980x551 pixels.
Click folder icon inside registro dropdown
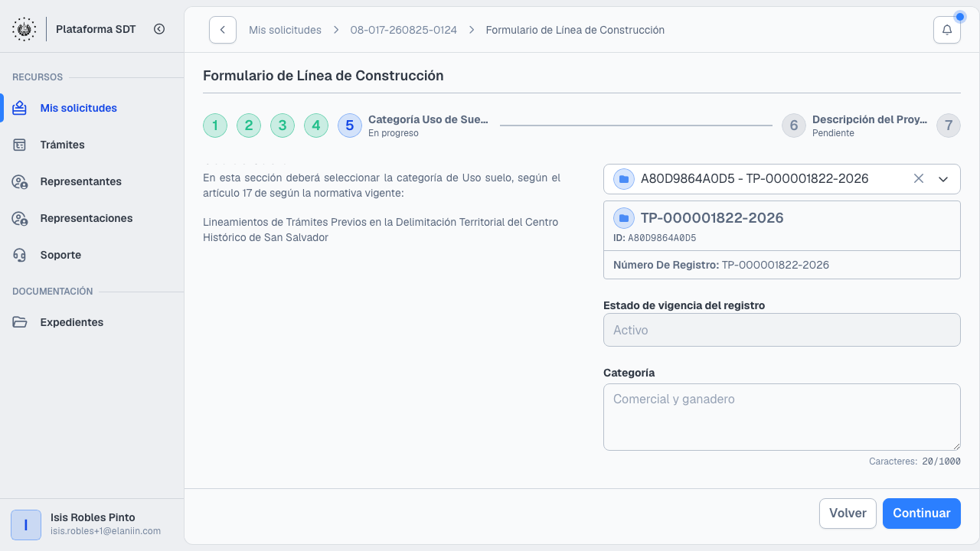coord(624,178)
